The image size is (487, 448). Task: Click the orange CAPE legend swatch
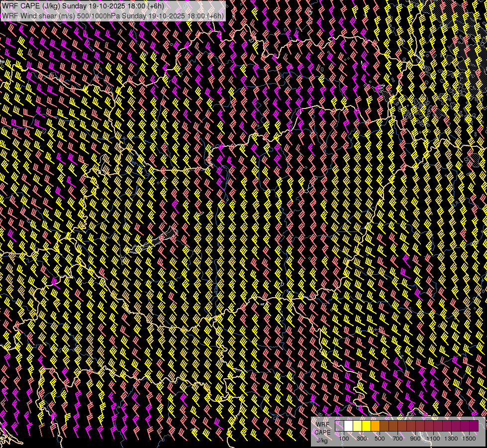click(375, 426)
